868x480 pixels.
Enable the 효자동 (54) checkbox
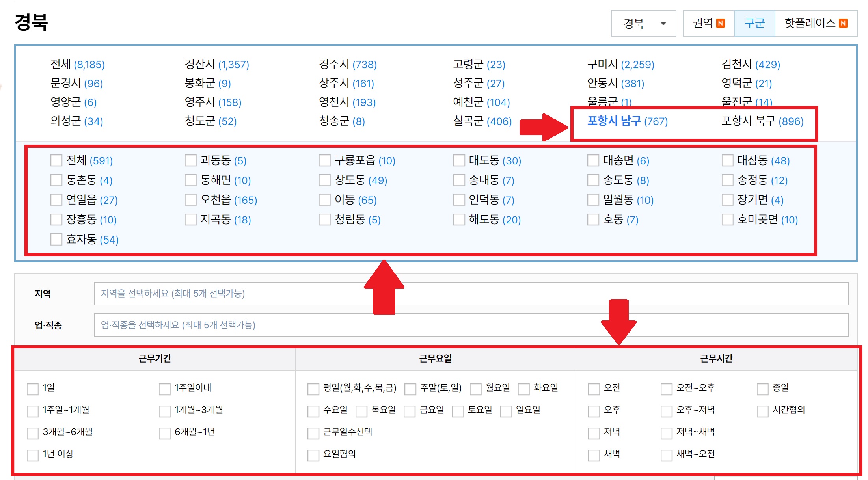point(56,240)
